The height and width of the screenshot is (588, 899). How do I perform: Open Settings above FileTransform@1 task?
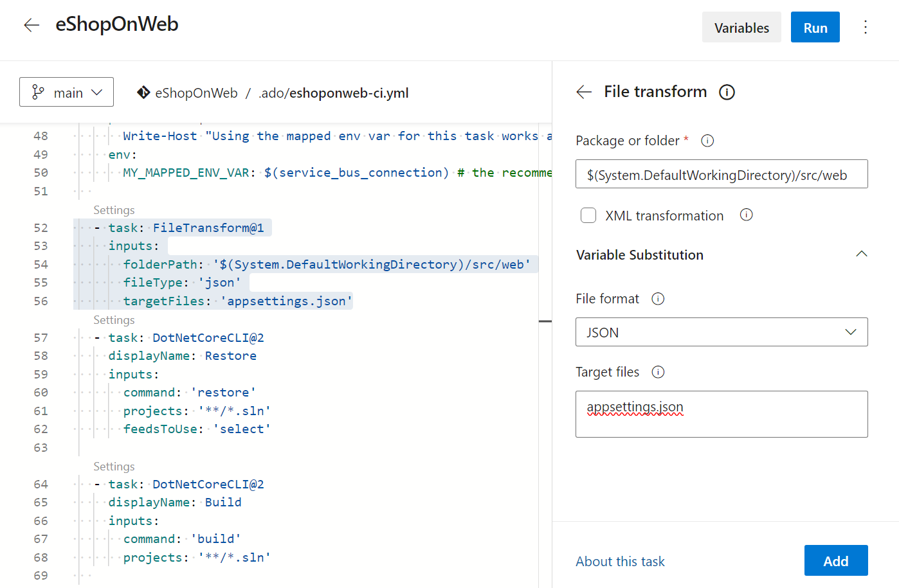point(114,210)
